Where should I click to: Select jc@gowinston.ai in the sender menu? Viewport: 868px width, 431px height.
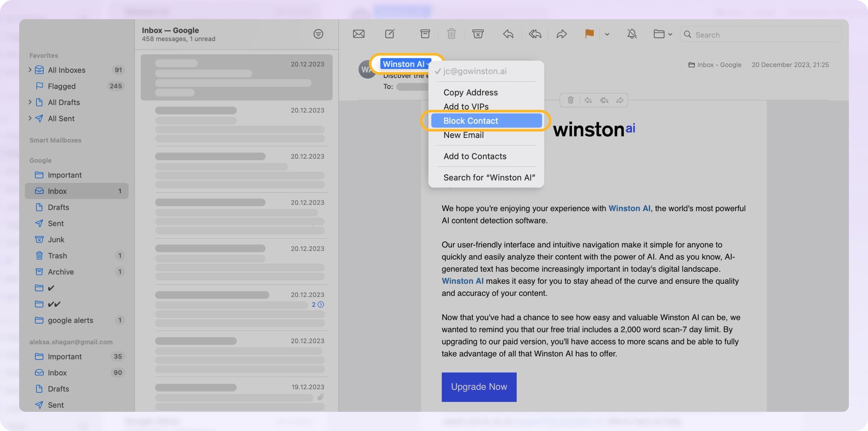coord(475,71)
